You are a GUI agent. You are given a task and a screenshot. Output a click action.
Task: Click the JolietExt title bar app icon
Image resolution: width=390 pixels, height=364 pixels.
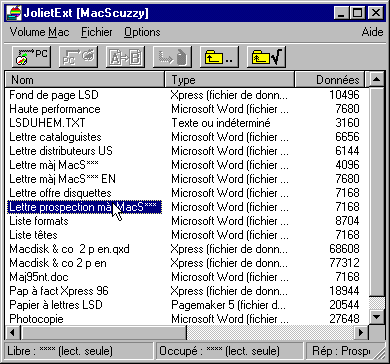[14, 13]
